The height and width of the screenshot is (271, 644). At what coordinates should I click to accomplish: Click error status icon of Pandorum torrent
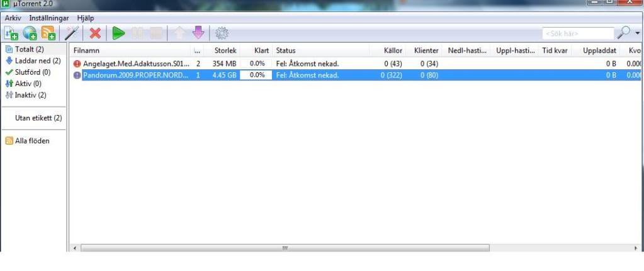(x=77, y=75)
